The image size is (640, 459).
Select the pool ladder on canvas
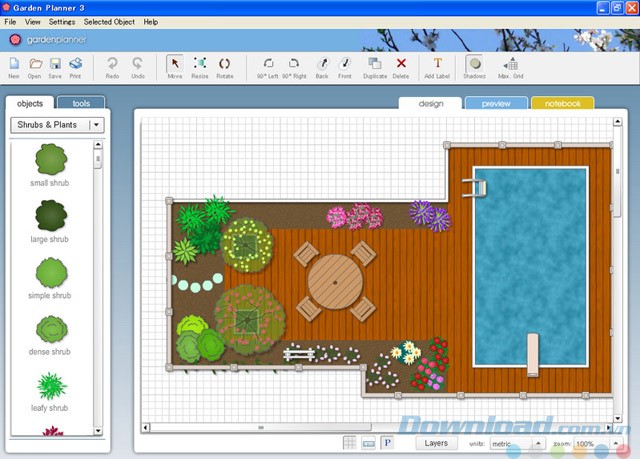click(474, 188)
